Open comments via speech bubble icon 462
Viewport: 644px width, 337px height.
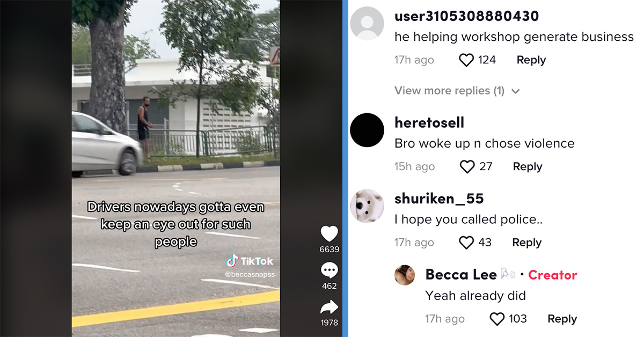pos(329,270)
